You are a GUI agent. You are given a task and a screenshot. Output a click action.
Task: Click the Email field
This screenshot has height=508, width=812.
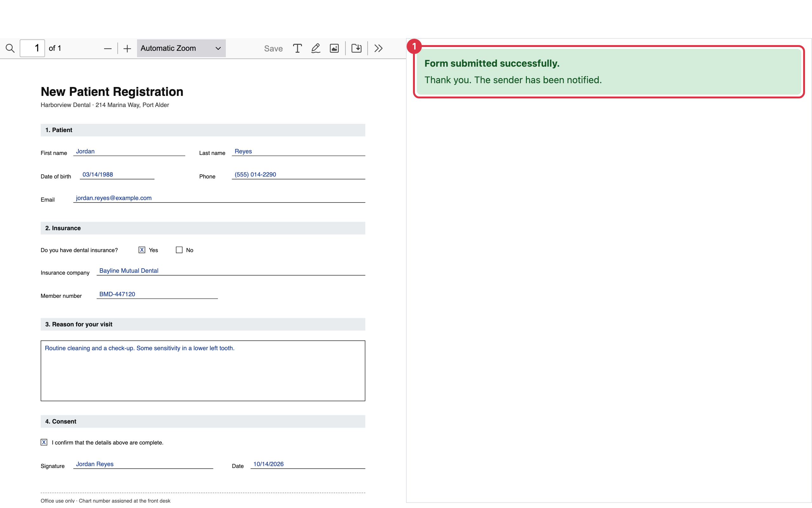tap(219, 198)
